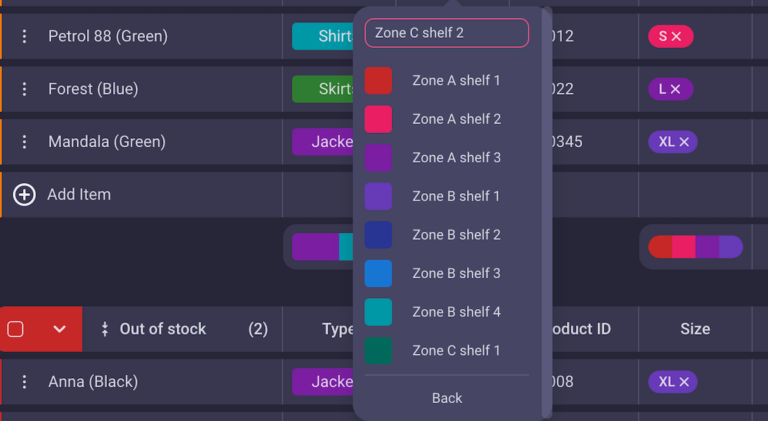Collapse the Out of stock group chevron
The height and width of the screenshot is (421, 768).
point(59,329)
